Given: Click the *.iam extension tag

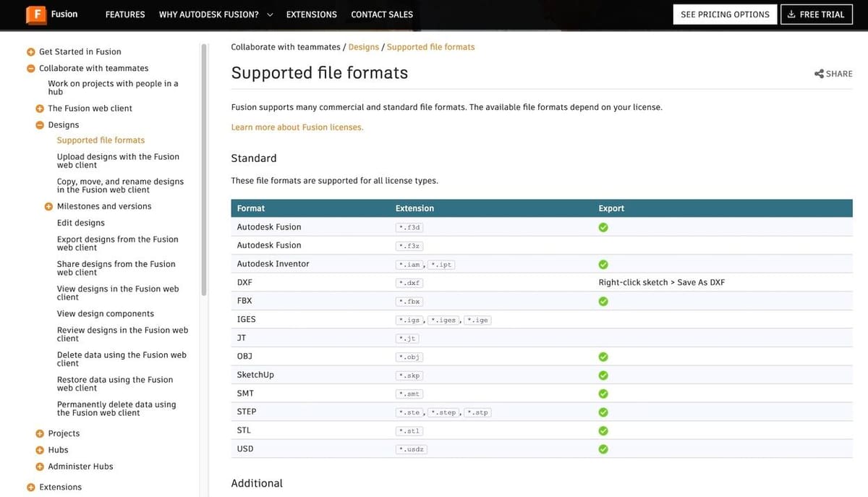Looking at the screenshot, I should tap(410, 265).
